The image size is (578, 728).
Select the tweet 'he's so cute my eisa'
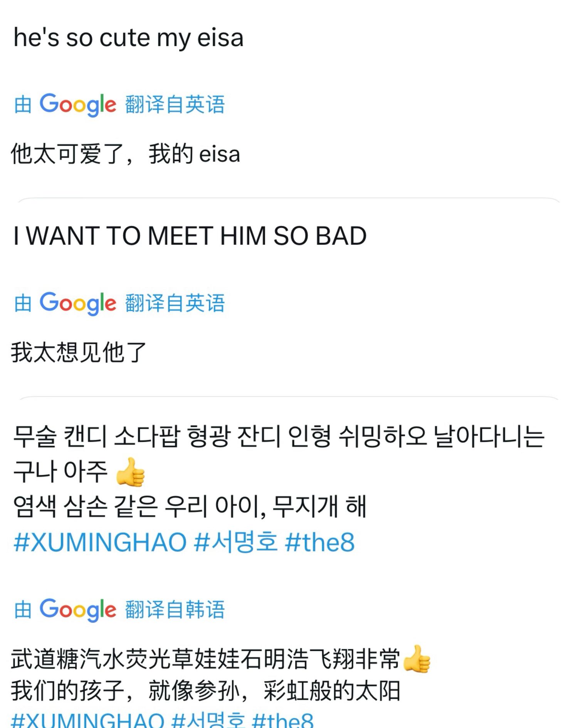(x=128, y=38)
